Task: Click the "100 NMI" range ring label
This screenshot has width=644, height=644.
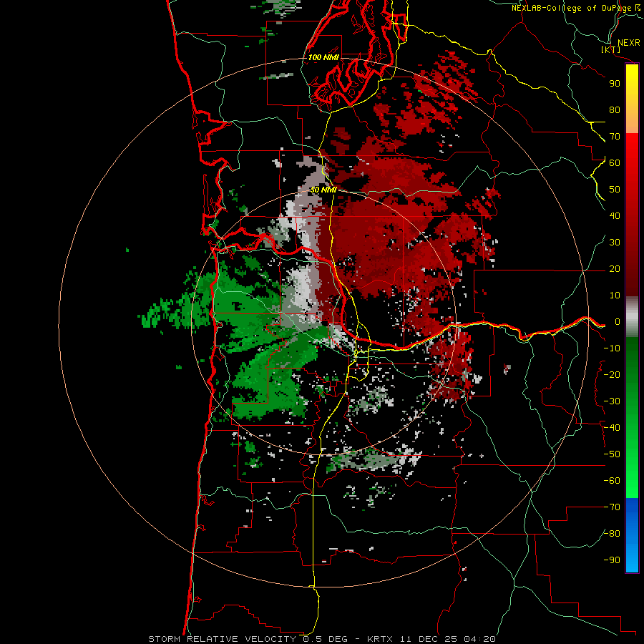Action: (323, 57)
